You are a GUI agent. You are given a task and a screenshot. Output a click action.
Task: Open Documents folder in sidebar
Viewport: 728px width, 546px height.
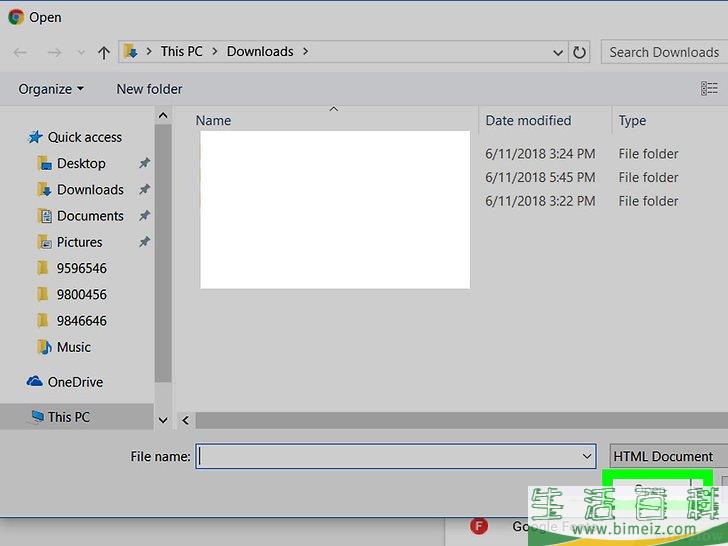click(90, 215)
